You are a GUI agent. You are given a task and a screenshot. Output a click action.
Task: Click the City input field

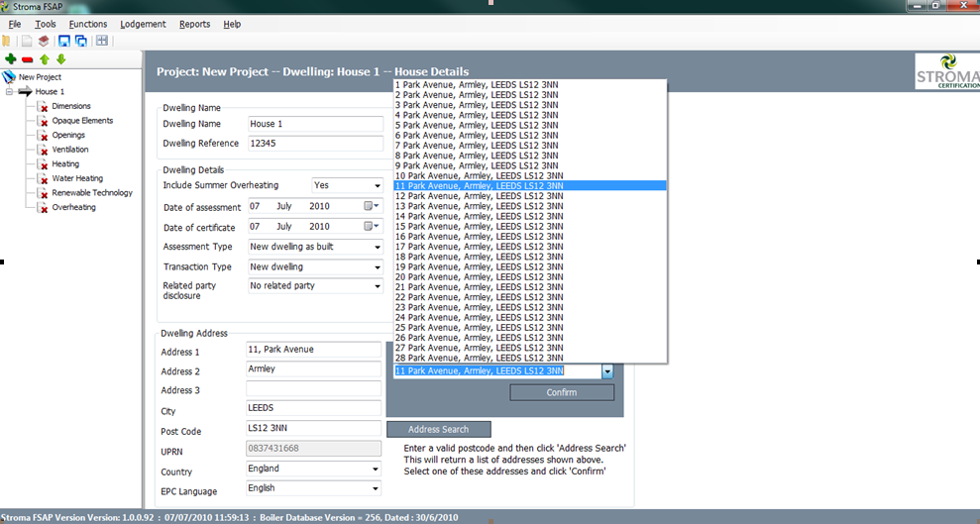(314, 408)
